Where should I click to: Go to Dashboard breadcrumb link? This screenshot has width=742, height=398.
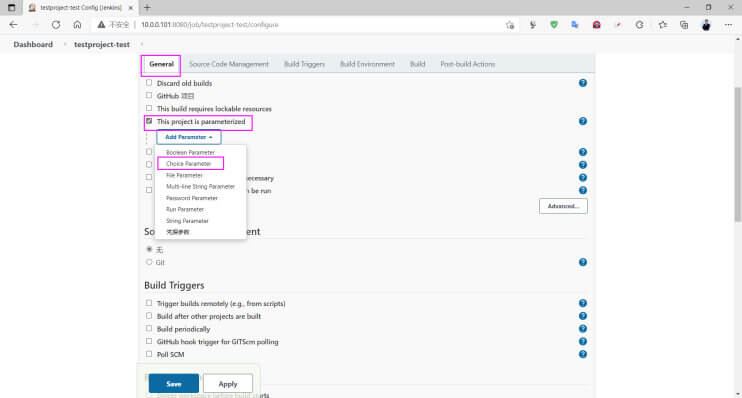(33, 44)
